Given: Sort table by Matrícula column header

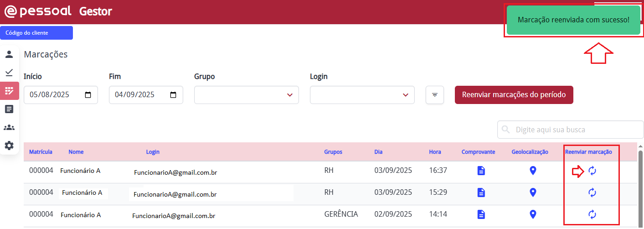Looking at the screenshot, I should [x=41, y=152].
